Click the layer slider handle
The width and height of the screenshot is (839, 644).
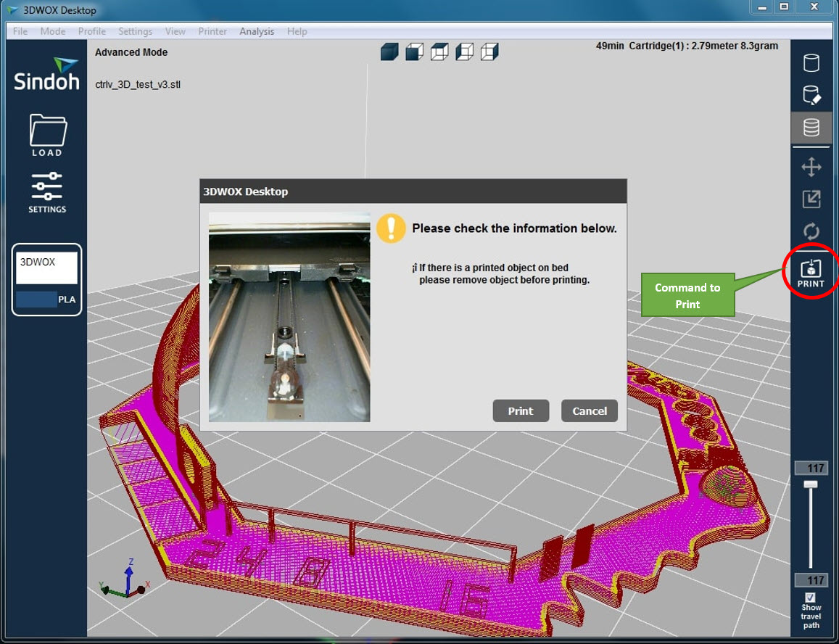click(811, 484)
